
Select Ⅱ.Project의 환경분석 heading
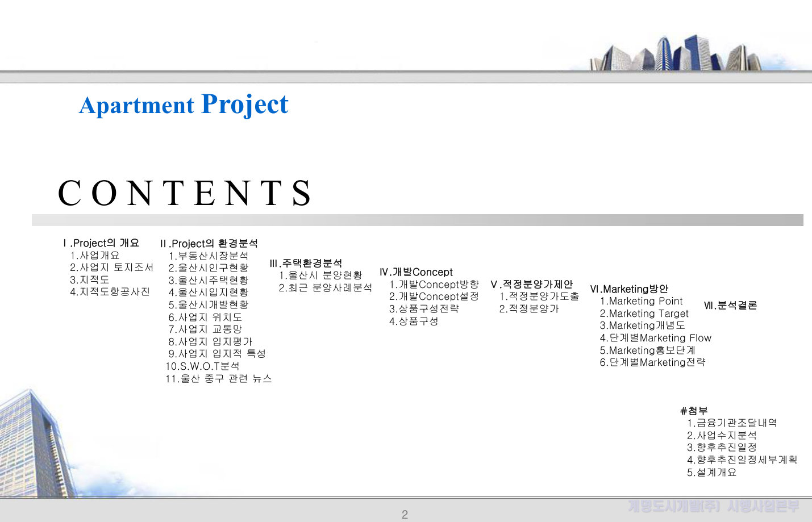tap(209, 244)
